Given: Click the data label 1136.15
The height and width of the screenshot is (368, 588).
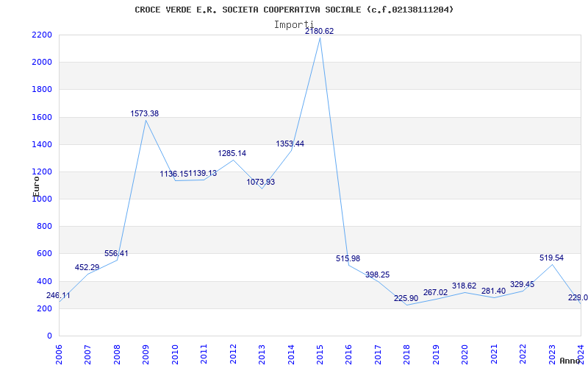Looking at the screenshot, I should 174,174.
